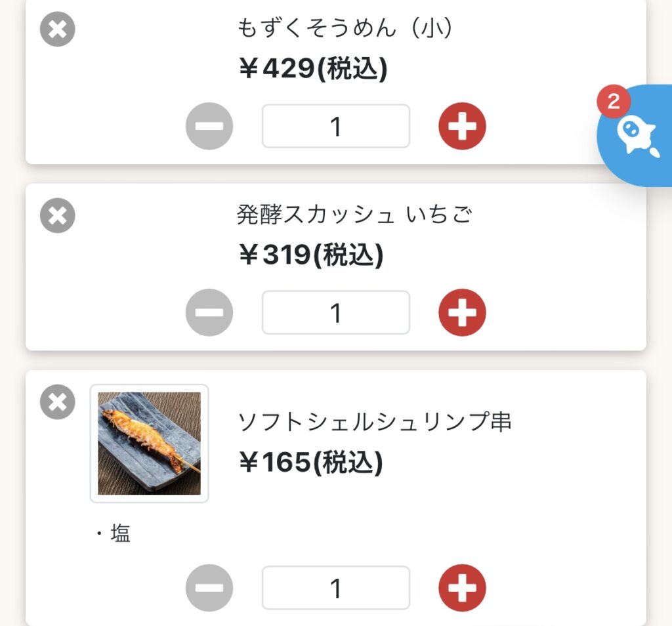Click the red notification badge showing 2
Viewport: 672px width, 626px height.
coord(614,102)
